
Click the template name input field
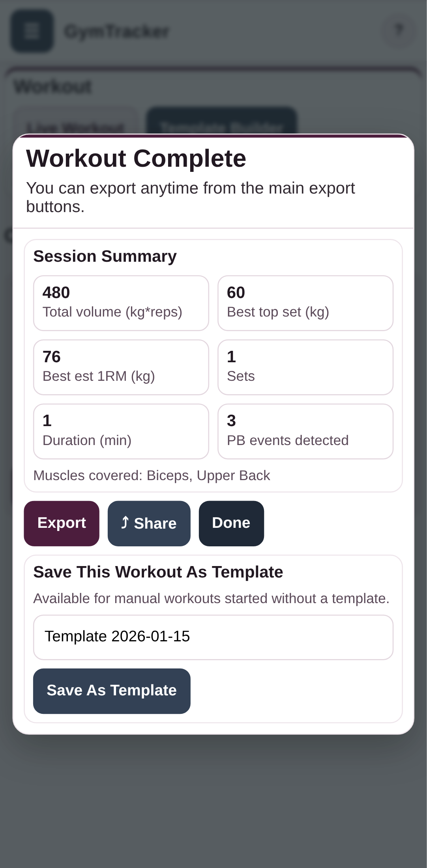click(213, 636)
